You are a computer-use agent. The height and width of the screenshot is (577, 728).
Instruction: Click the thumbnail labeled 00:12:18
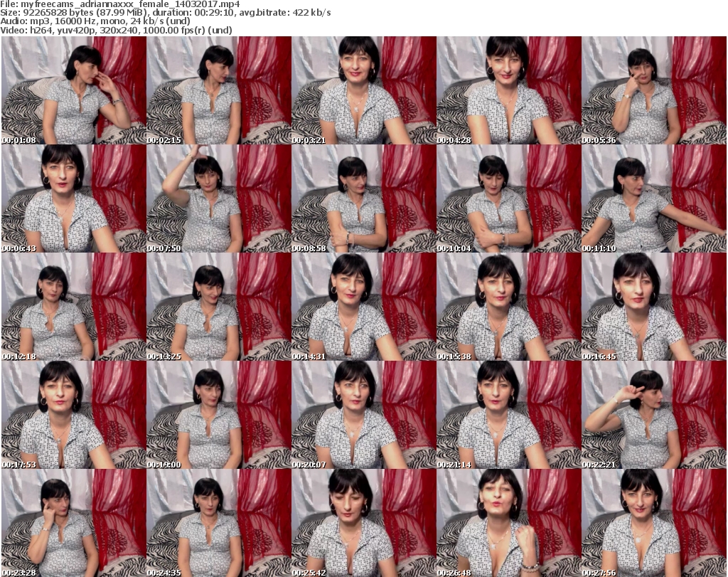click(x=74, y=307)
